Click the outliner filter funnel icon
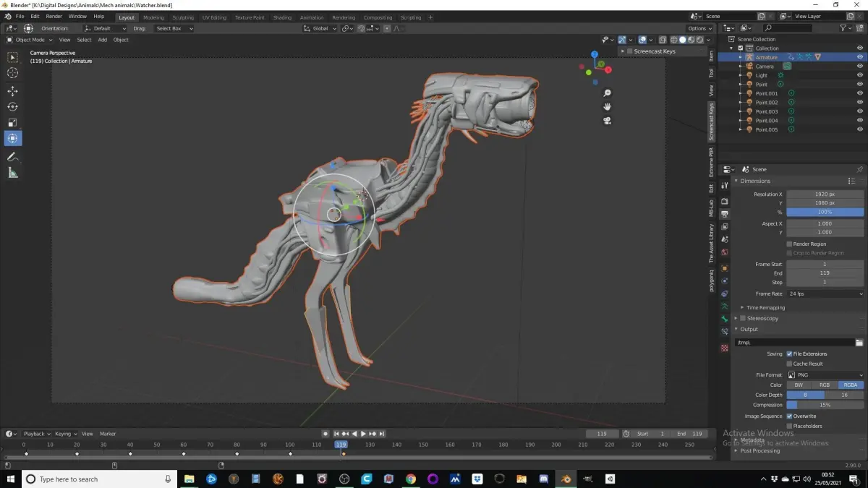 (x=844, y=28)
